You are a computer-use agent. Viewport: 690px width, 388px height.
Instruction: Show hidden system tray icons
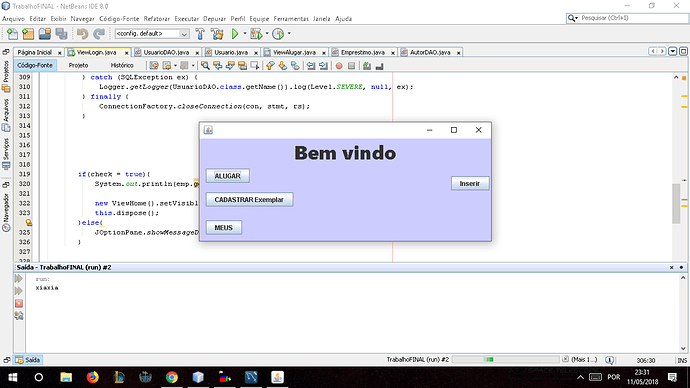click(580, 377)
